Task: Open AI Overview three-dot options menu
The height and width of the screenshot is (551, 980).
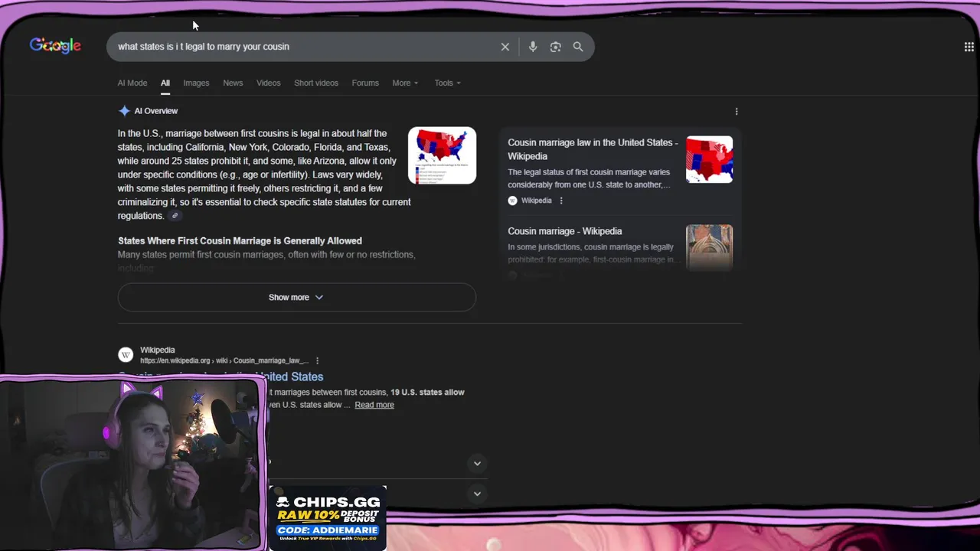Action: pos(737,111)
